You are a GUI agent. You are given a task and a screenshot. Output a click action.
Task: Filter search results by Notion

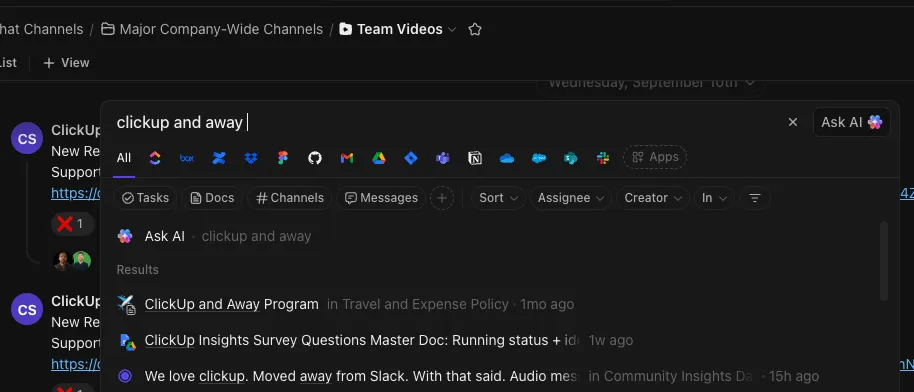pyautogui.click(x=475, y=158)
